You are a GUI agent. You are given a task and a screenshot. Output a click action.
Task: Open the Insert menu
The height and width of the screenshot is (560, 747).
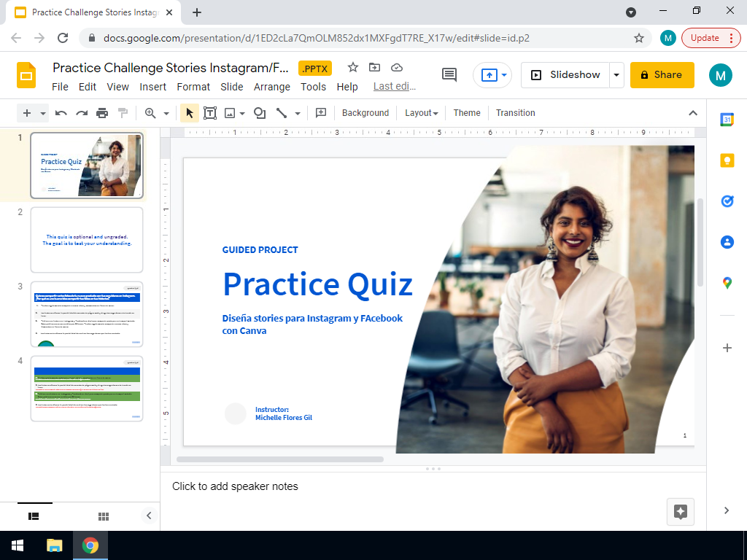[153, 87]
